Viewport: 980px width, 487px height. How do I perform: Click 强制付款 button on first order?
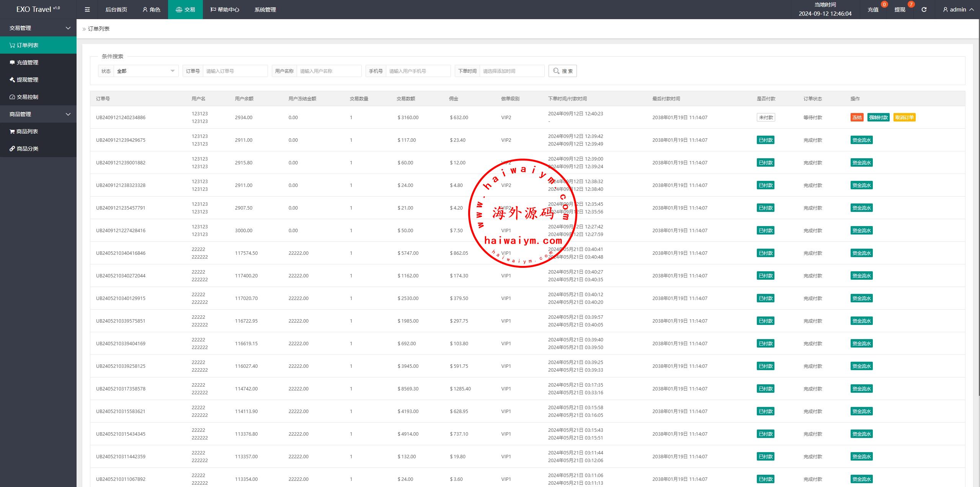click(878, 118)
